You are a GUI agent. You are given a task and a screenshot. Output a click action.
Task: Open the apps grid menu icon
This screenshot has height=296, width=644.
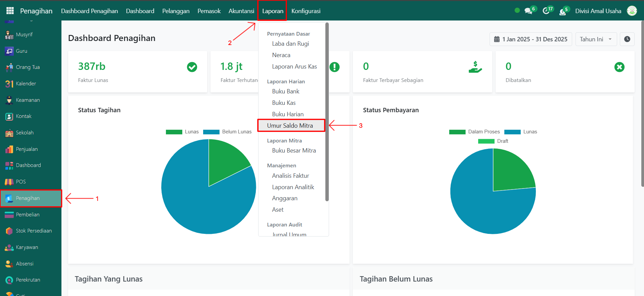[x=10, y=11]
